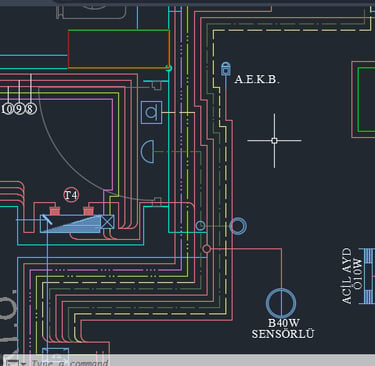Select the green and red rectangle outline
Image resolution: width=375 pixels, height=366 pixels.
(119, 49)
